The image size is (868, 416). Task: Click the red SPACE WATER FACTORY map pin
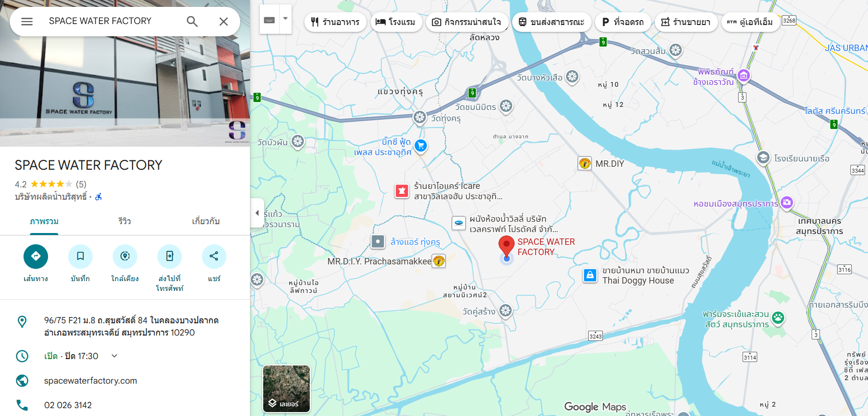(506, 246)
